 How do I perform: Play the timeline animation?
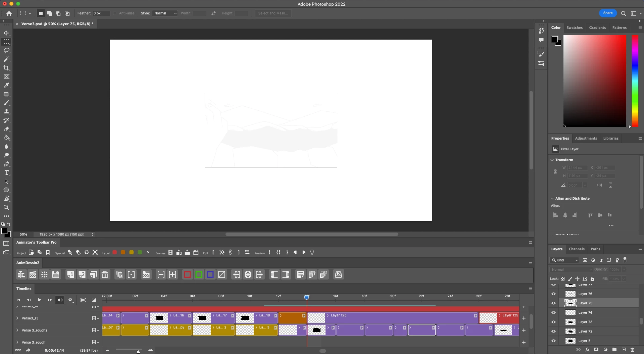pyautogui.click(x=40, y=300)
